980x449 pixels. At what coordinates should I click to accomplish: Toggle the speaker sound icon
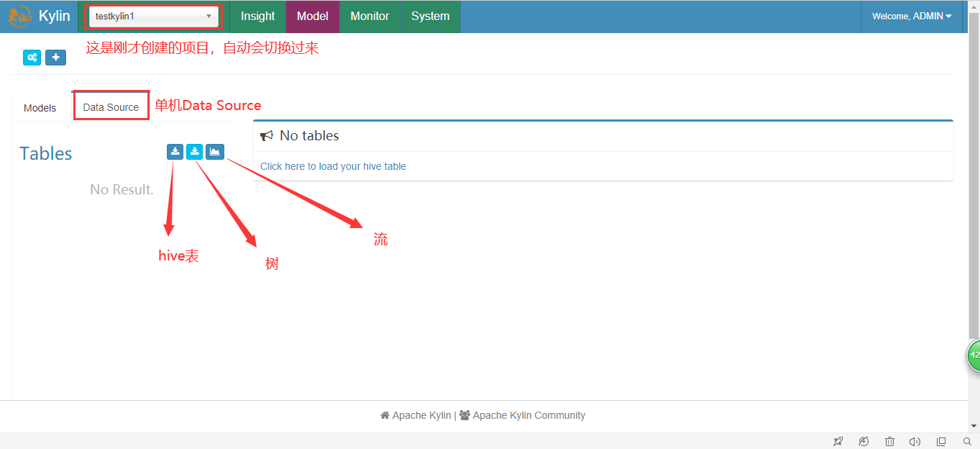pyautogui.click(x=915, y=441)
